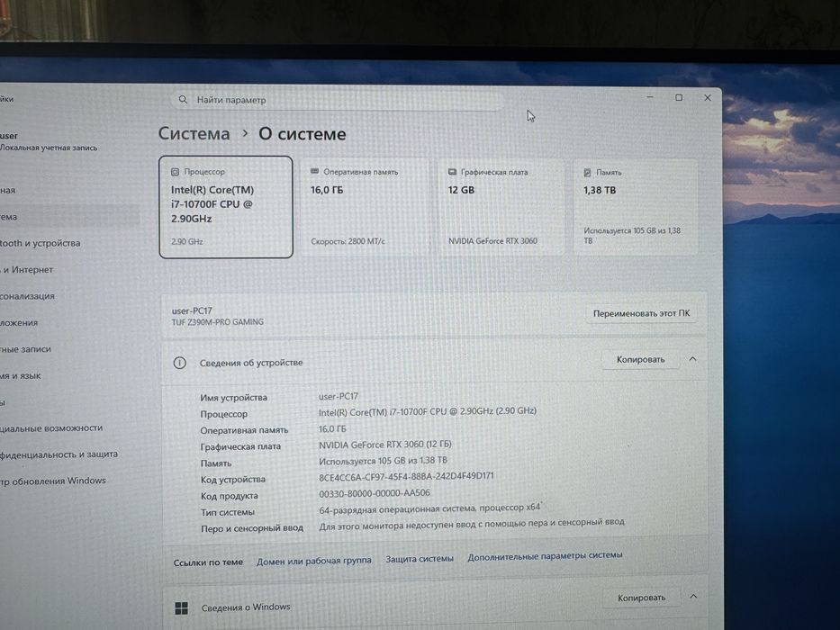The width and height of the screenshot is (840, 630).
Task: Click "Переименовать этот ПК" button
Action: click(x=641, y=313)
